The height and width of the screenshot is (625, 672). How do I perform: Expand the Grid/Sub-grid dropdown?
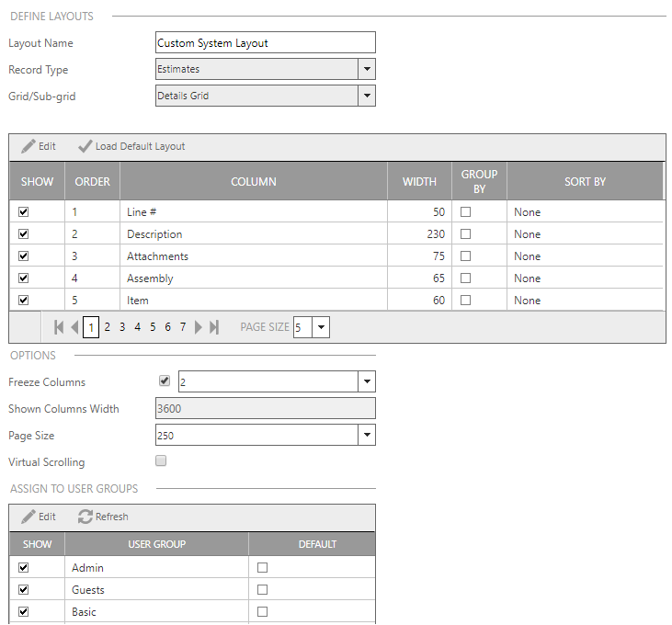(366, 96)
